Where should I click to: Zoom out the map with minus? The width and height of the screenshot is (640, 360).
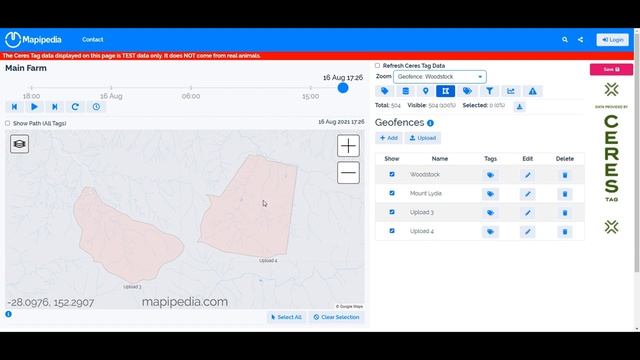click(x=348, y=173)
